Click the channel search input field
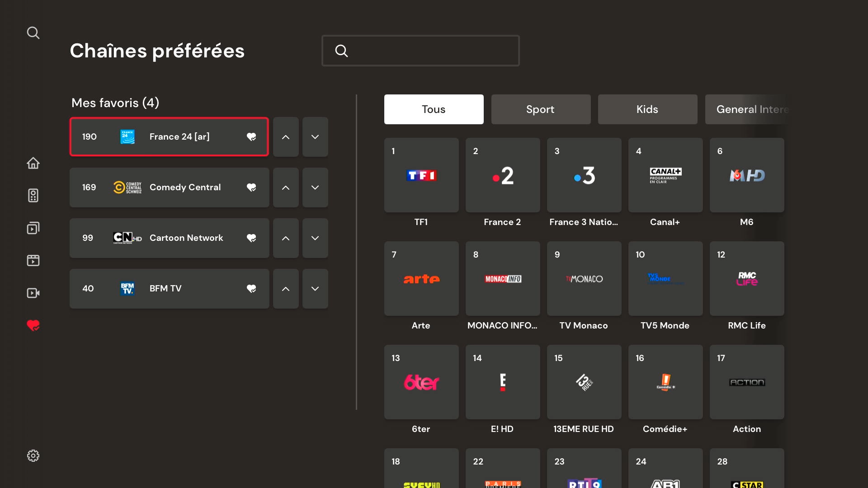 point(420,51)
